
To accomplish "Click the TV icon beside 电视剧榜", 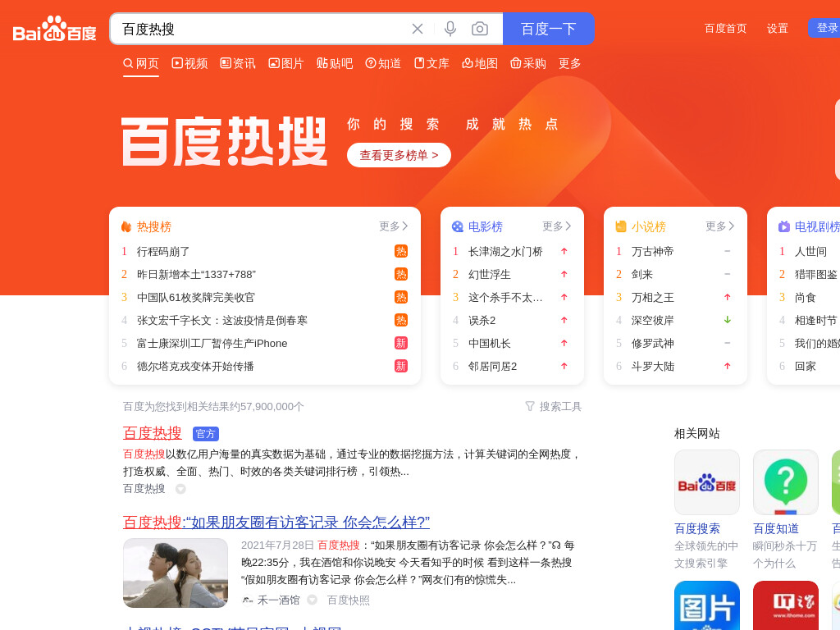I will coord(783,226).
